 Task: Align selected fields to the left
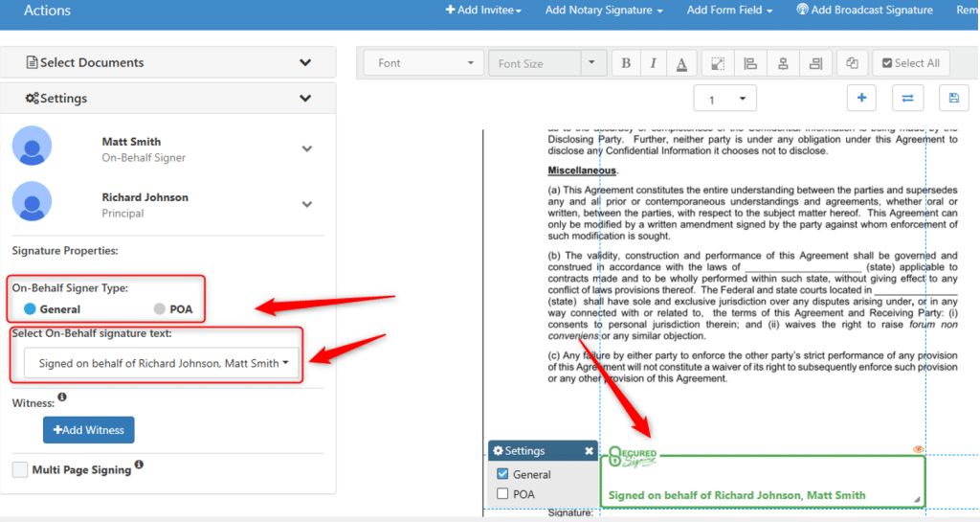tap(750, 63)
